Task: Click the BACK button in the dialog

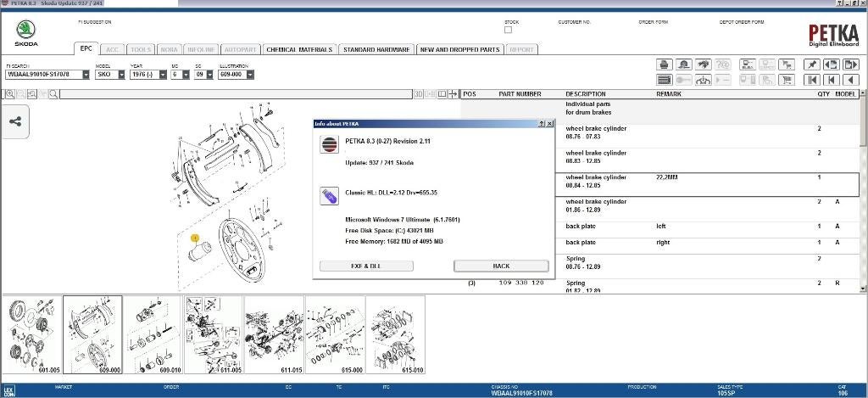Action: point(501,266)
